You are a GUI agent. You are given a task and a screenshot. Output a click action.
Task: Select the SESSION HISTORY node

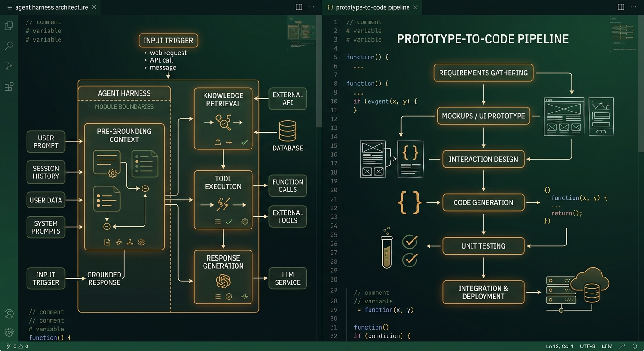(46, 172)
